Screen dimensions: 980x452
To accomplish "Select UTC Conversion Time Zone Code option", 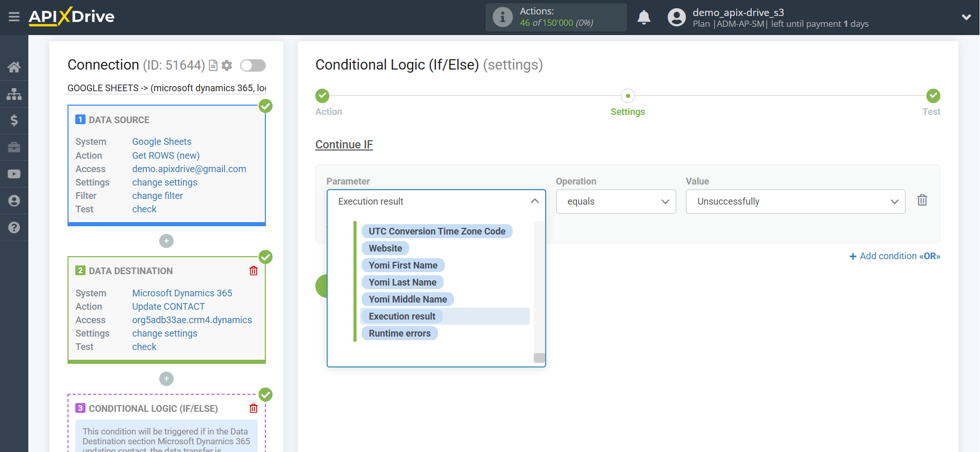I will [437, 231].
